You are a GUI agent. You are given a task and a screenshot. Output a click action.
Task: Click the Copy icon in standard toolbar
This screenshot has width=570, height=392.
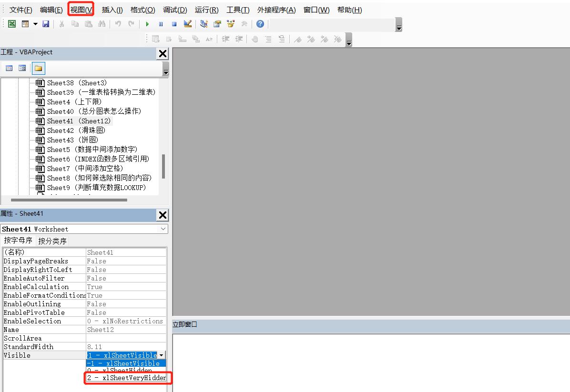[75, 24]
